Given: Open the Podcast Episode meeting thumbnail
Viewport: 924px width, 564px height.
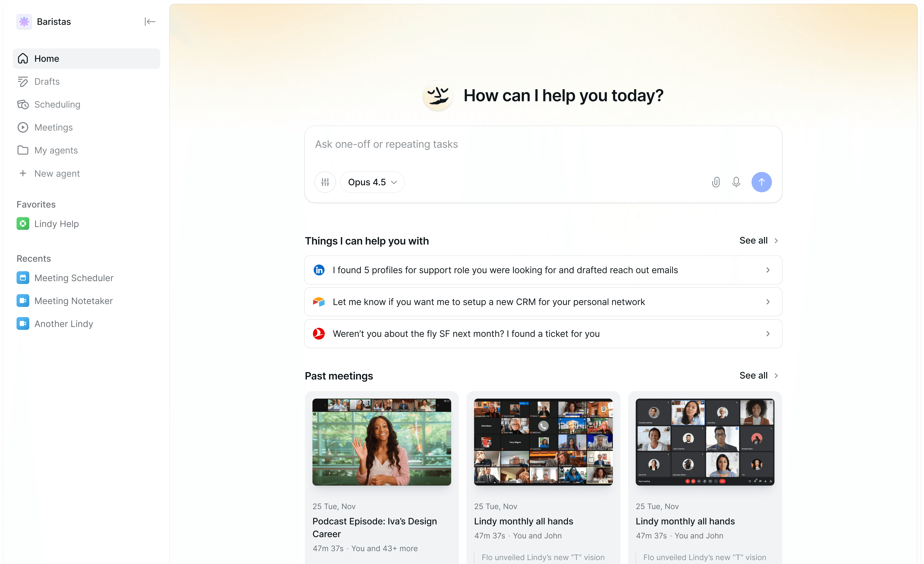Looking at the screenshot, I should pos(381,442).
